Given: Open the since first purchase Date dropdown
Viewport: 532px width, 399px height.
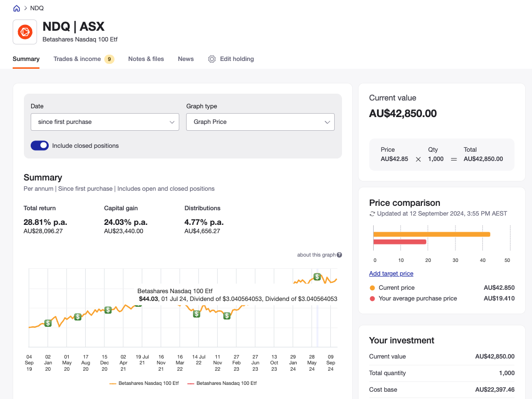Looking at the screenshot, I should pos(105,122).
